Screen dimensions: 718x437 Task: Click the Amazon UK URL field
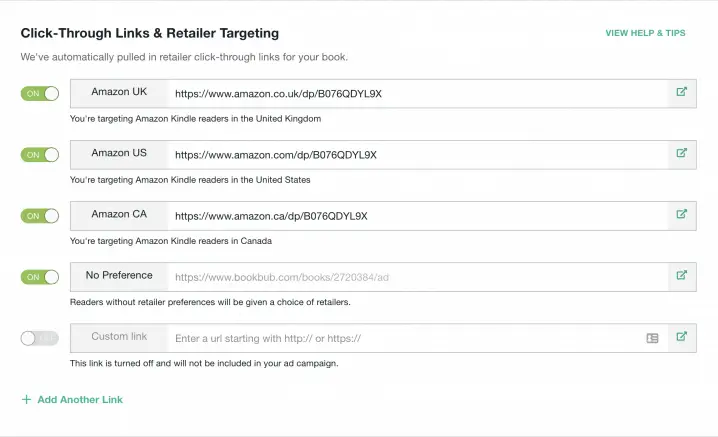[418, 93]
